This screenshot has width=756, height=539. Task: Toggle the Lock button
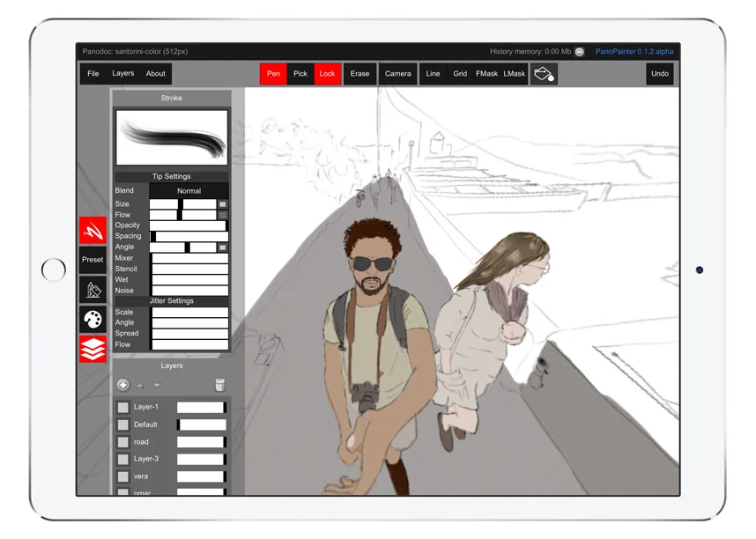pos(328,74)
